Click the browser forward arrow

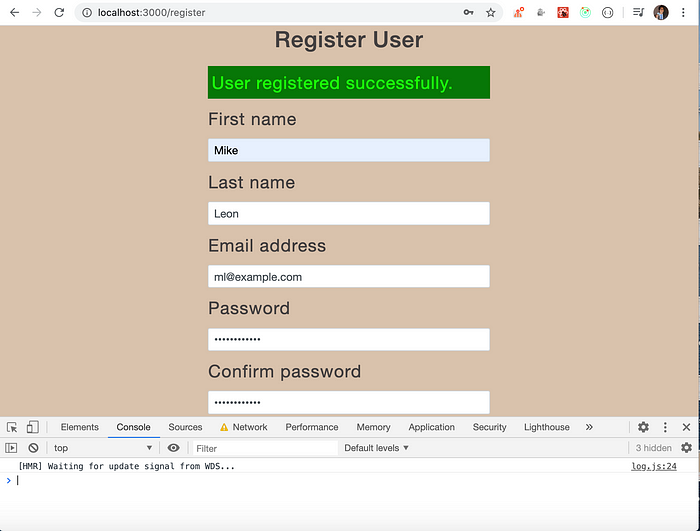tap(37, 13)
